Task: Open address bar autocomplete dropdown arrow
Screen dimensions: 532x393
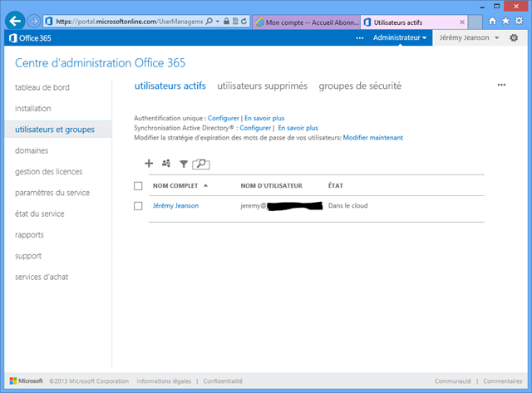Action: (x=218, y=22)
